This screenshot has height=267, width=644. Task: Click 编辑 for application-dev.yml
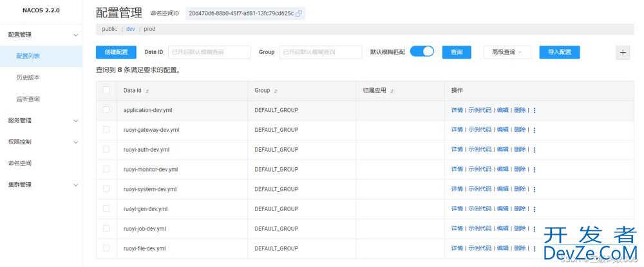(x=503, y=110)
